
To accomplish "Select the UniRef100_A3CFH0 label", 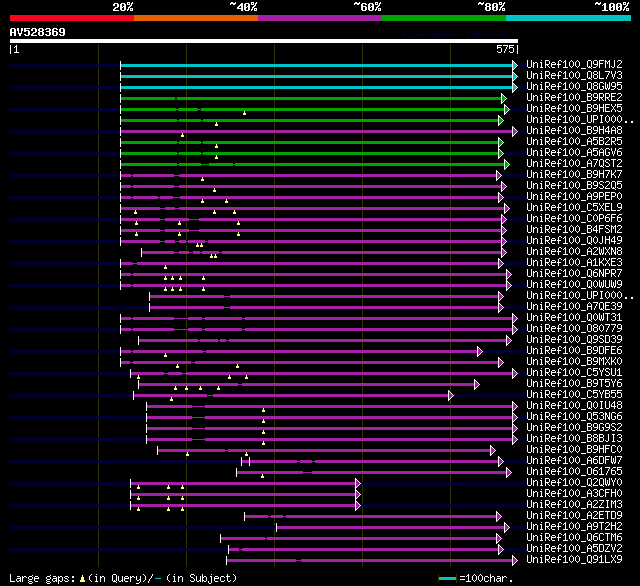I will point(574,493).
